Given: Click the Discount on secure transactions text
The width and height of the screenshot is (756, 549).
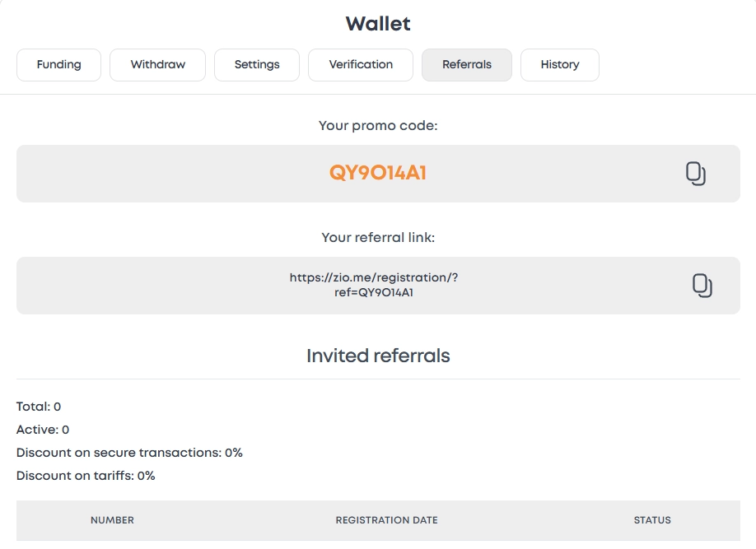Looking at the screenshot, I should 129,453.
